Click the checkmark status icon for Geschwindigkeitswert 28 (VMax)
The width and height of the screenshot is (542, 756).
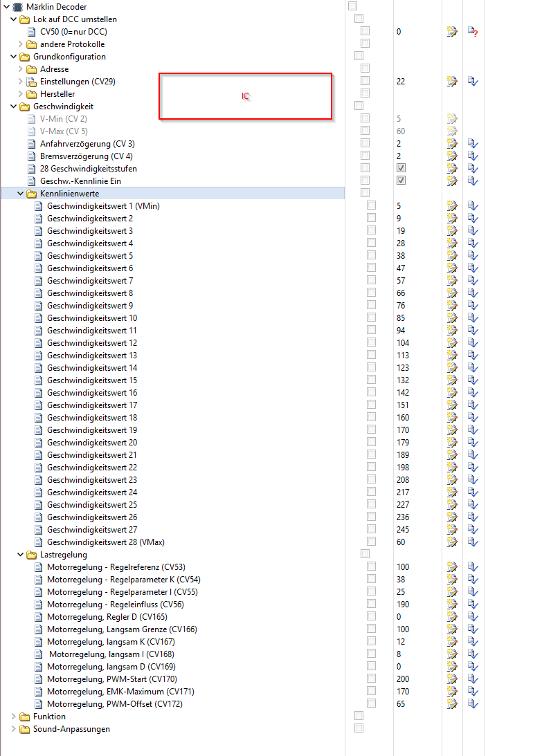(473, 542)
